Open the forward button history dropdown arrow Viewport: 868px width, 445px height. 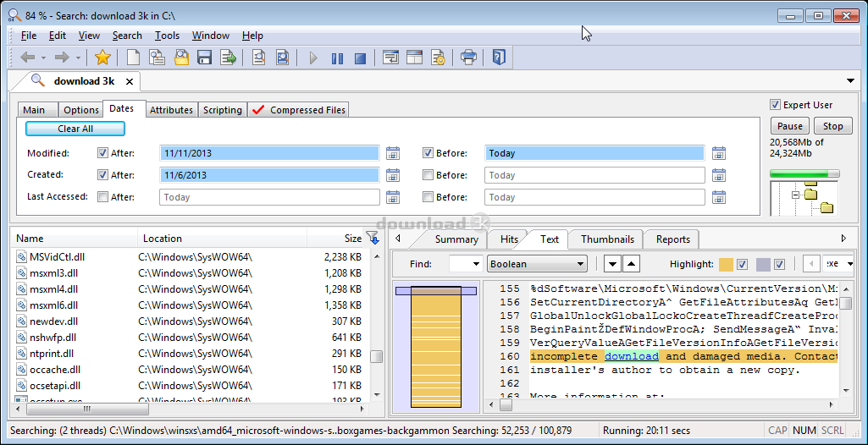click(78, 58)
